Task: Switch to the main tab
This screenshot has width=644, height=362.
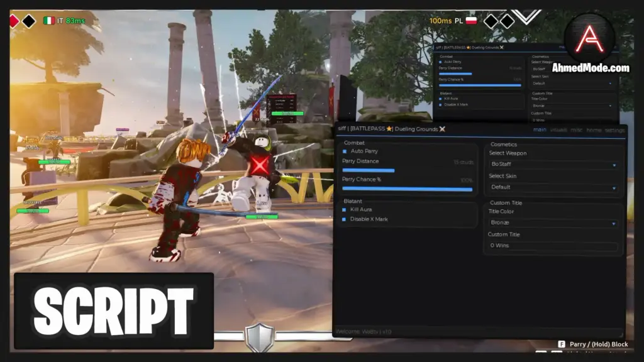Action: (x=540, y=129)
